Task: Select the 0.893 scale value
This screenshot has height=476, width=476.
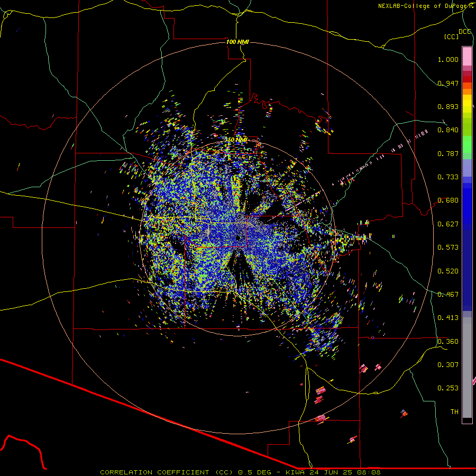Action: click(x=448, y=106)
